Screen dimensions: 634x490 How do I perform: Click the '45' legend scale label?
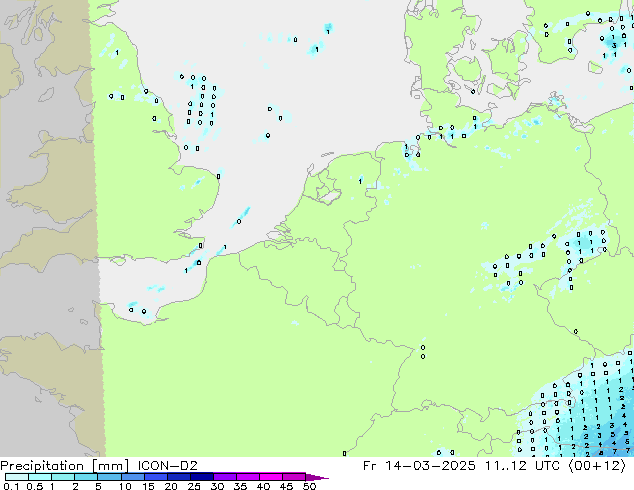(x=286, y=486)
